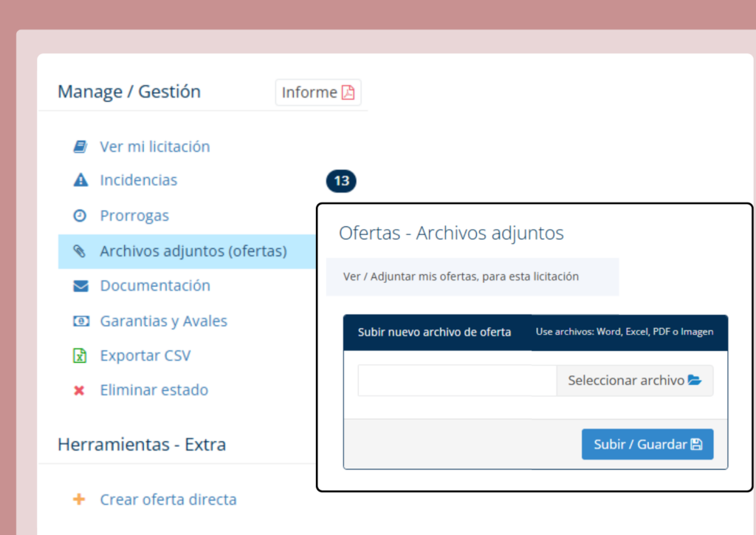
Task: Open the Incidencias menu entry
Action: pos(139,180)
